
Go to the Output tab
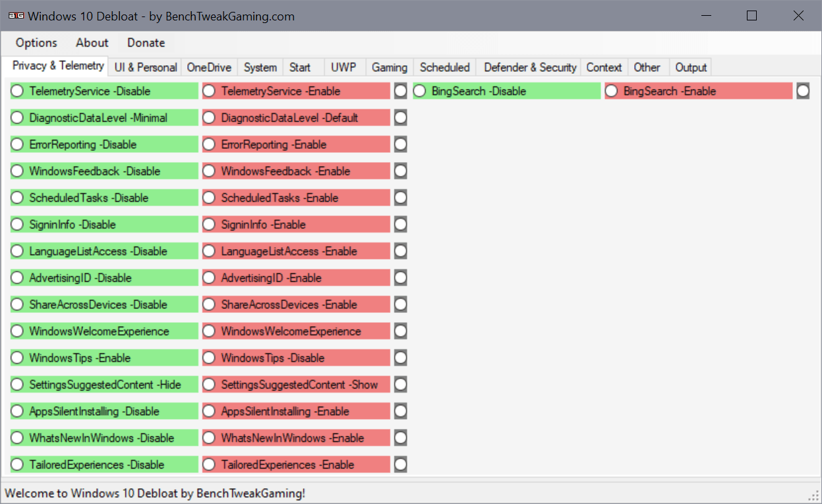(x=691, y=67)
